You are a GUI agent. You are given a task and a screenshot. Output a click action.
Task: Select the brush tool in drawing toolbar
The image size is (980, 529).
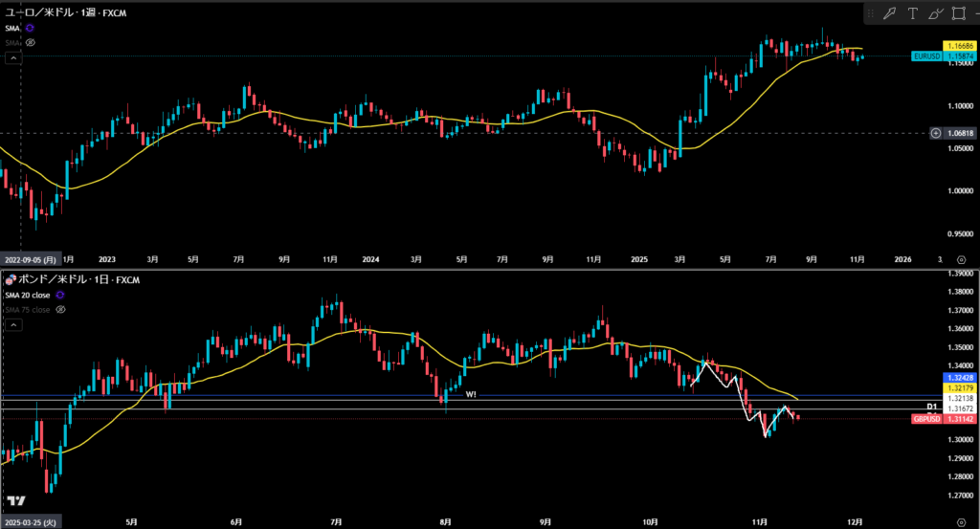pos(935,13)
